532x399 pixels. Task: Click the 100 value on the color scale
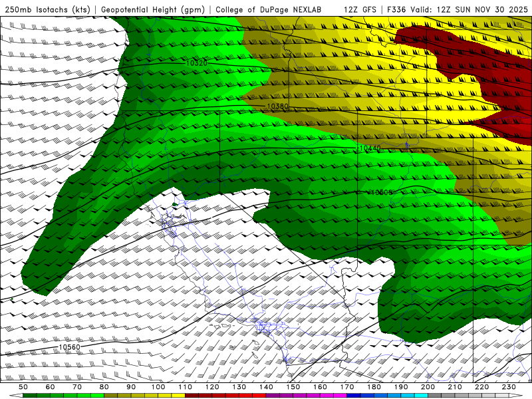point(158,387)
